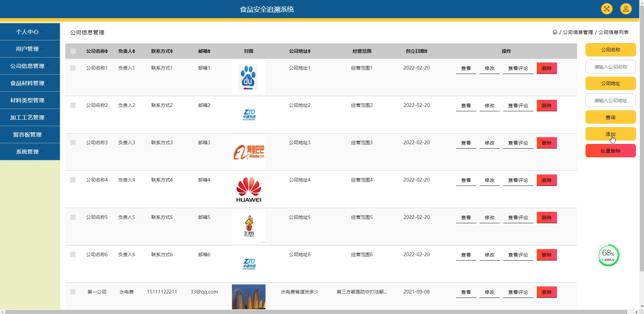
Task: Check the box for 公司名称4 row
Action: point(73,180)
